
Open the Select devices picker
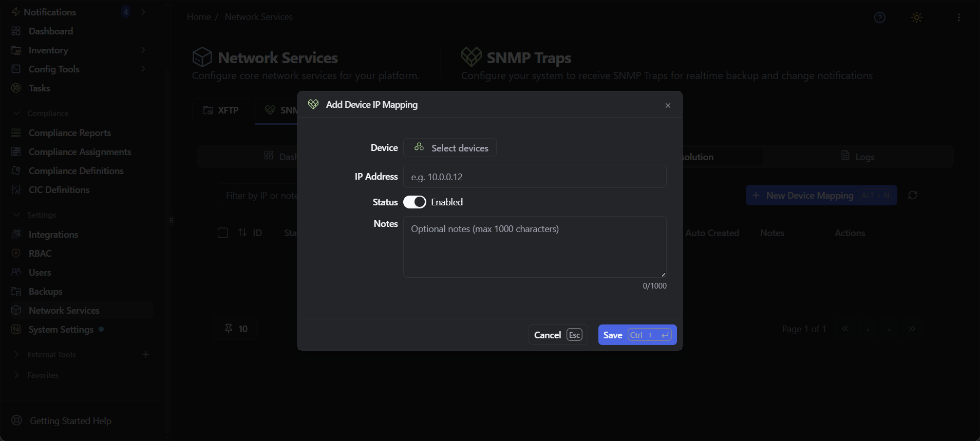tap(450, 148)
